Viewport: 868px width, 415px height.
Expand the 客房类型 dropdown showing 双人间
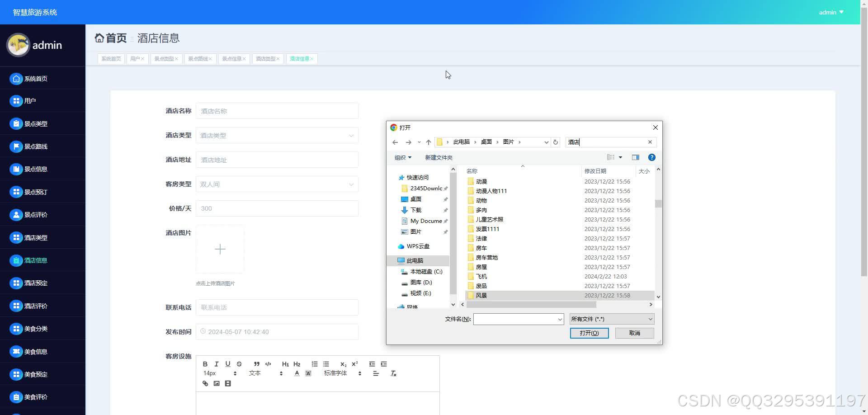pyautogui.click(x=277, y=184)
